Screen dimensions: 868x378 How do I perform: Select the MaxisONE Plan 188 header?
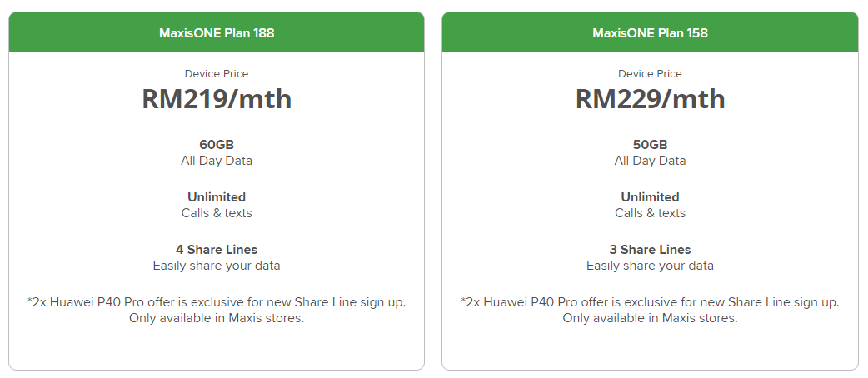tap(217, 33)
